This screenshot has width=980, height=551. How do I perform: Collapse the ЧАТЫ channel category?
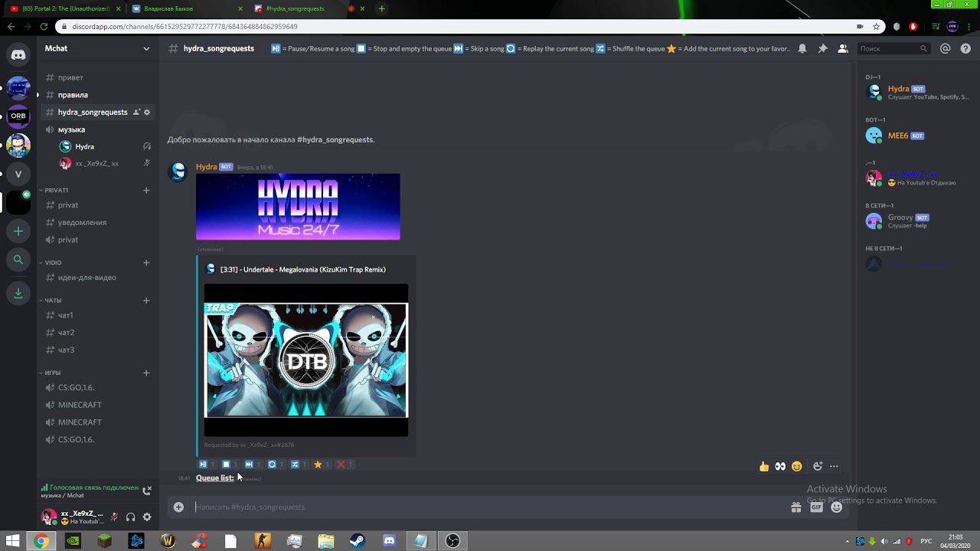coord(53,300)
